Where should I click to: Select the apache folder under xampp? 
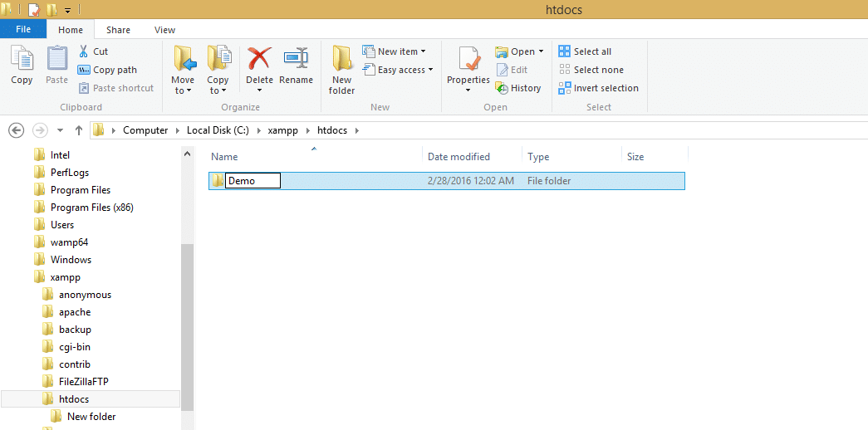coord(75,312)
